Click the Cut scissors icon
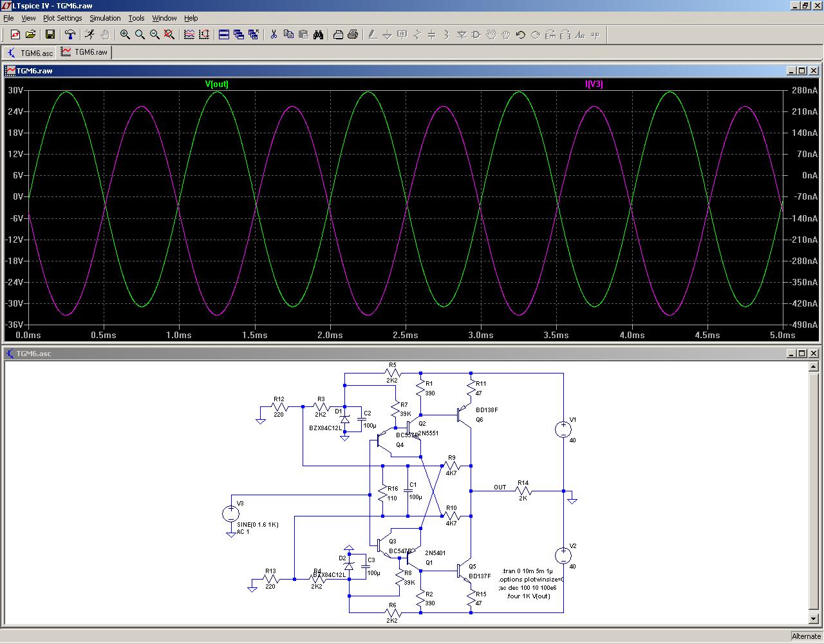The height and width of the screenshot is (644, 824). (x=274, y=35)
